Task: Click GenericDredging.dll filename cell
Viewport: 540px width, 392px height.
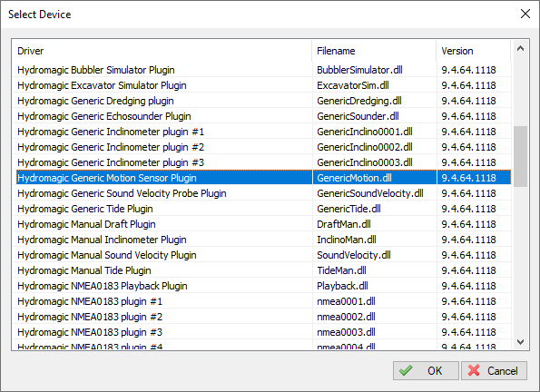Action: [x=374, y=101]
